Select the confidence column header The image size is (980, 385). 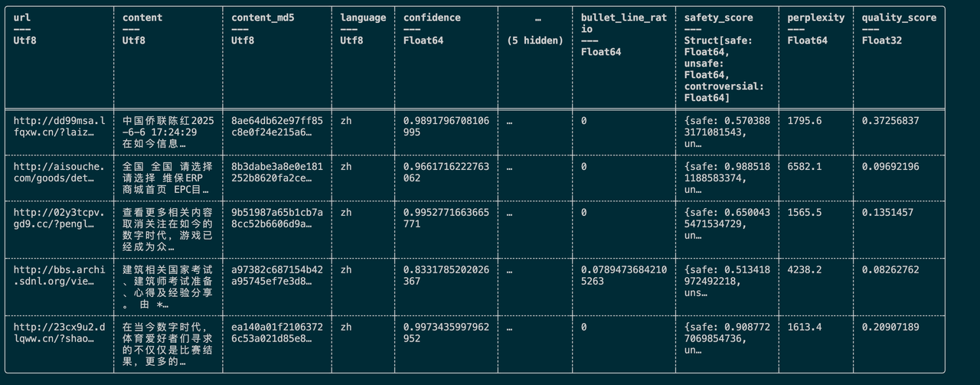432,18
